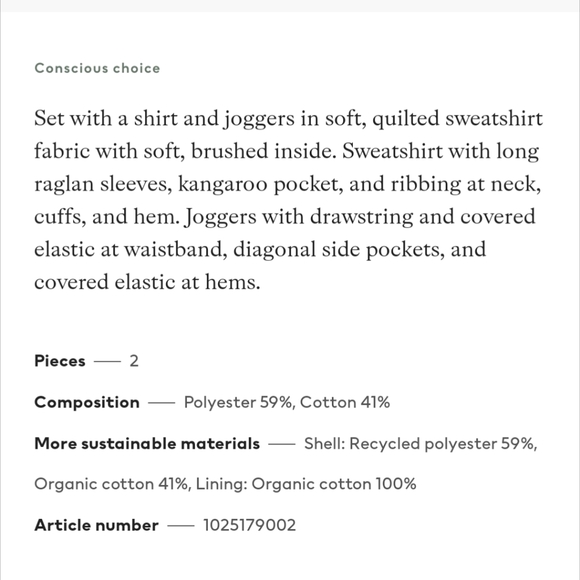The image size is (580, 580).
Task: Click 'Joggers with drawstring' text in description
Action: click(x=299, y=217)
